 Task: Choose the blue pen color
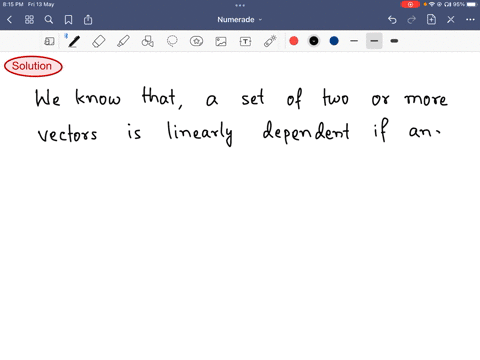coord(334,41)
